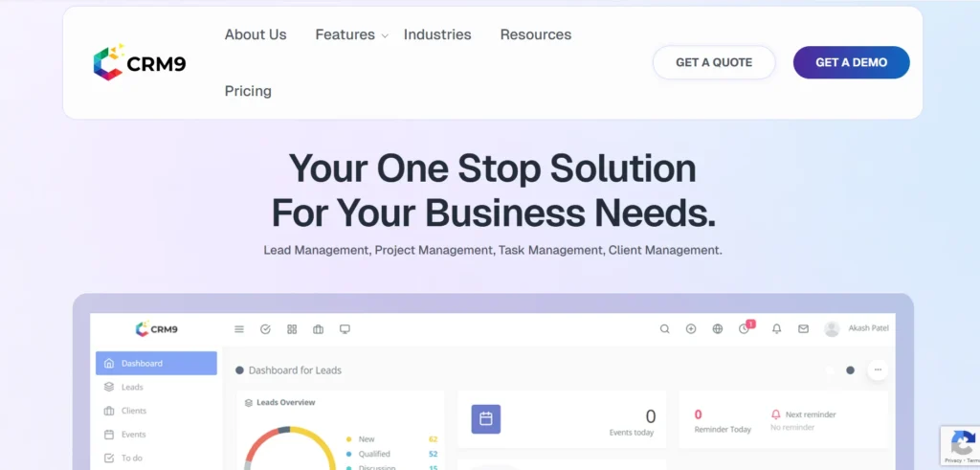
Task: Go to the Pricing page
Action: pos(248,91)
